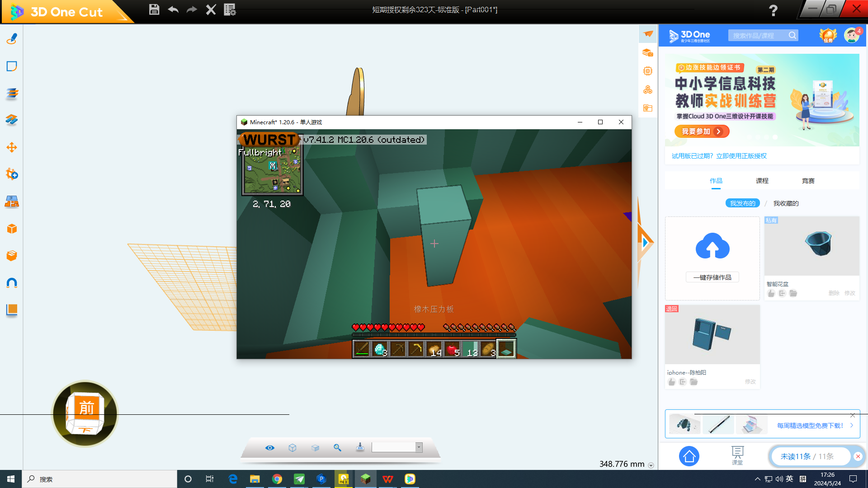
Task: Toggle the eye visibility icon in bottom toolbar
Action: click(270, 447)
